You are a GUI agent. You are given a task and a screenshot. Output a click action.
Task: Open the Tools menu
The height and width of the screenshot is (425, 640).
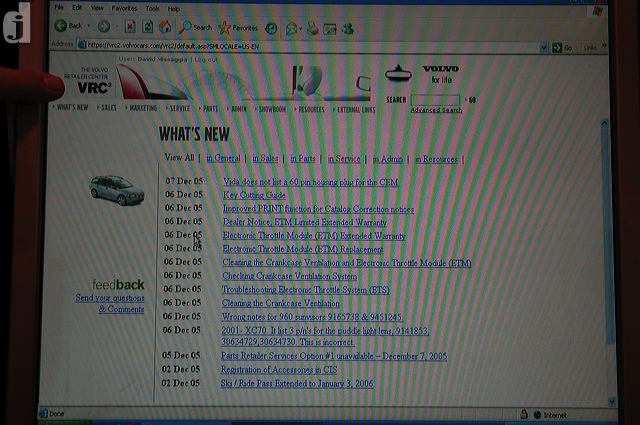[150, 8]
